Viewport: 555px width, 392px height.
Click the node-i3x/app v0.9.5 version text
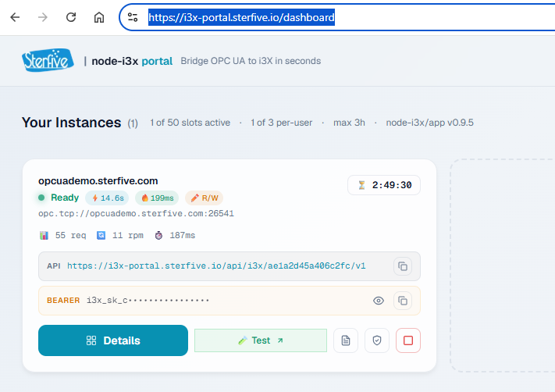pos(429,123)
